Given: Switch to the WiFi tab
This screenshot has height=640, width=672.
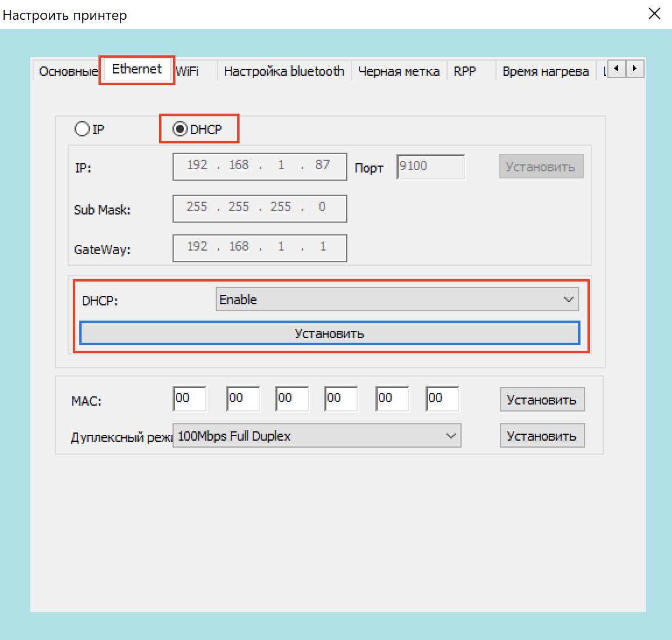Looking at the screenshot, I should 188,72.
